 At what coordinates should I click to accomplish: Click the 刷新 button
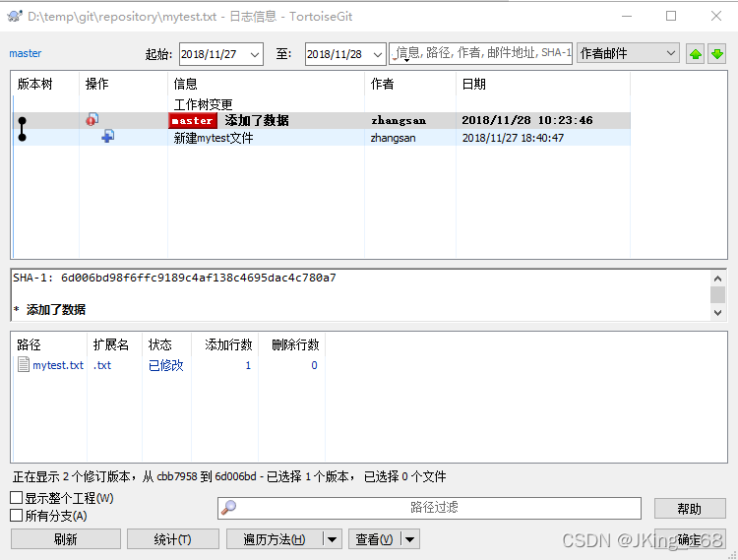65,539
